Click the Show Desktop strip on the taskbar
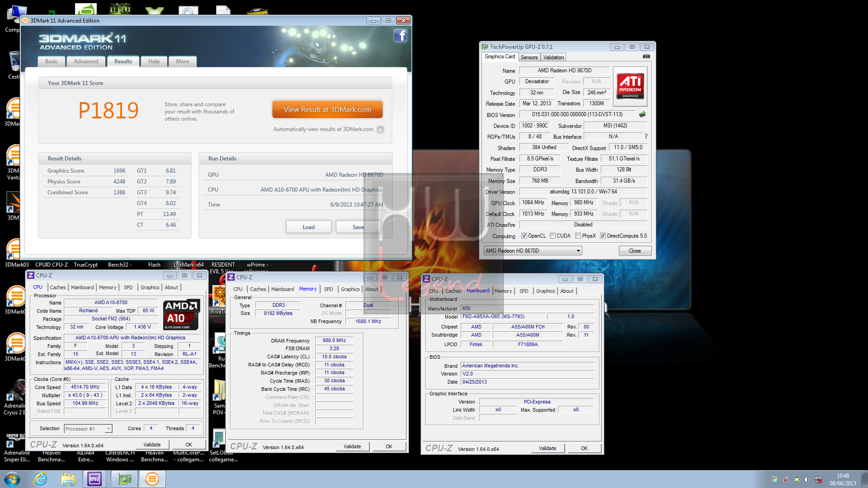Image resolution: width=868 pixels, height=488 pixels. pos(864,479)
